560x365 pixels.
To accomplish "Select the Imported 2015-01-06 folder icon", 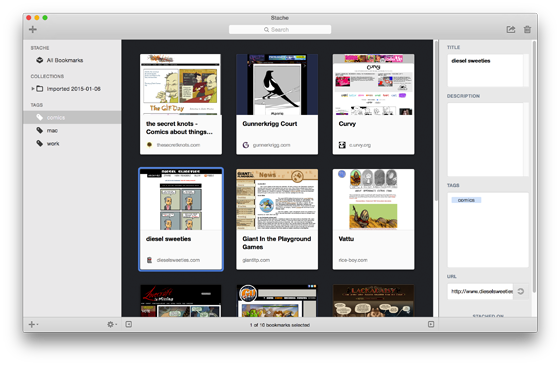I will point(40,89).
